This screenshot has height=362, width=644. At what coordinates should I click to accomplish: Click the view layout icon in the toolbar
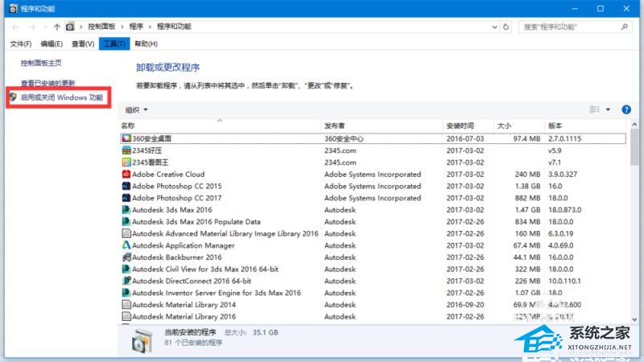click(x=594, y=109)
